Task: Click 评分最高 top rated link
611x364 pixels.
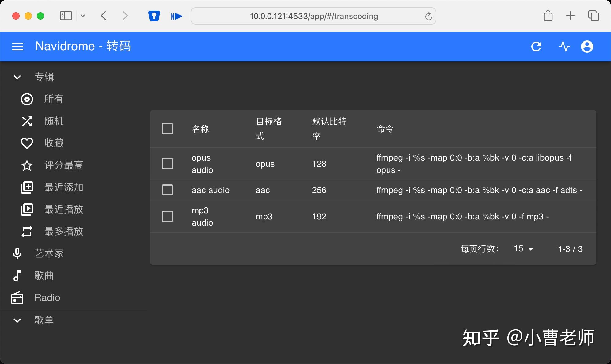Action: [x=63, y=165]
